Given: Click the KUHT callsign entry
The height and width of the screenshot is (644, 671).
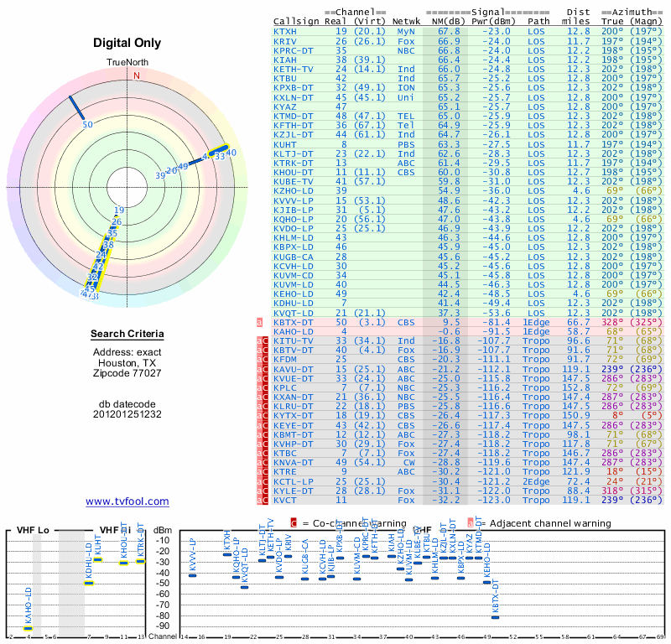Looking at the screenshot, I should click(285, 144).
